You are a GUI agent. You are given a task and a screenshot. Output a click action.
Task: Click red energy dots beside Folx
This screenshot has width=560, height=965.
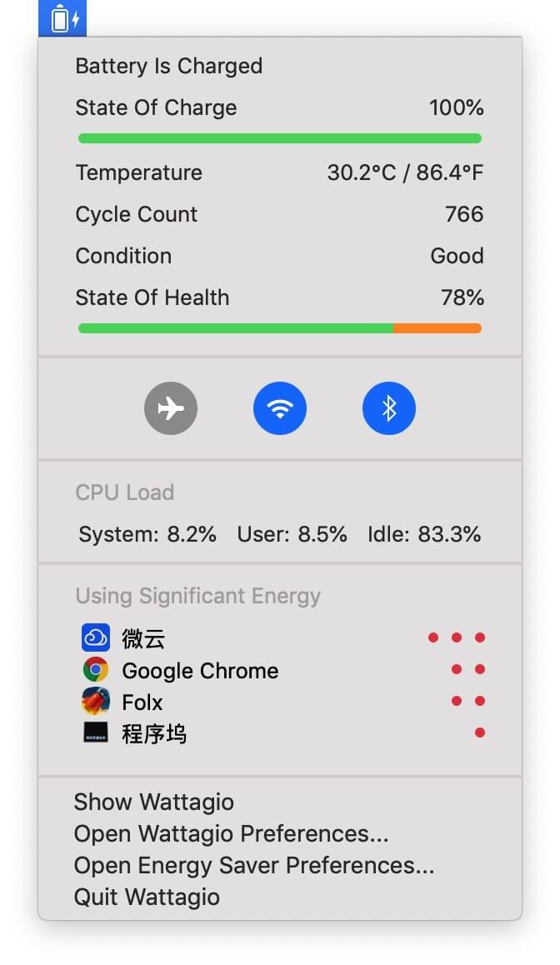coord(467,702)
